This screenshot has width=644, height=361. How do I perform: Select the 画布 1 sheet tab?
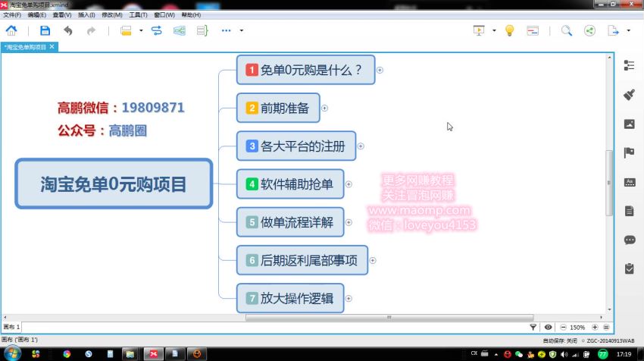point(11,327)
